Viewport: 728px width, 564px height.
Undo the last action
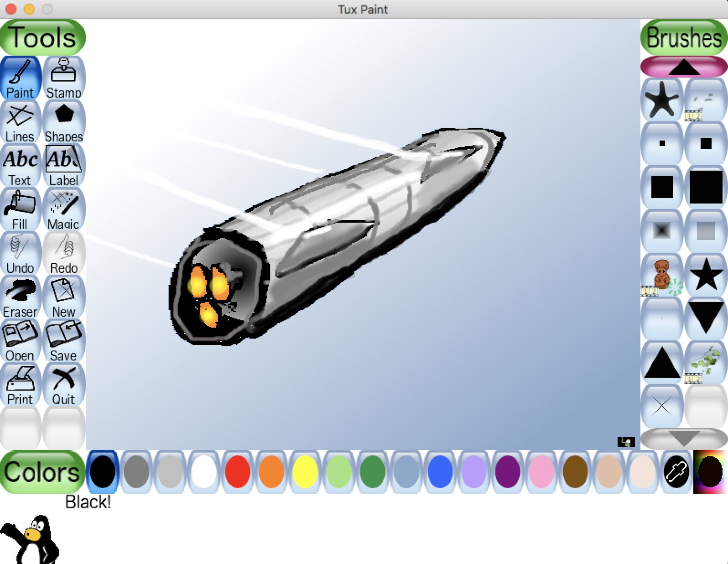(21, 253)
